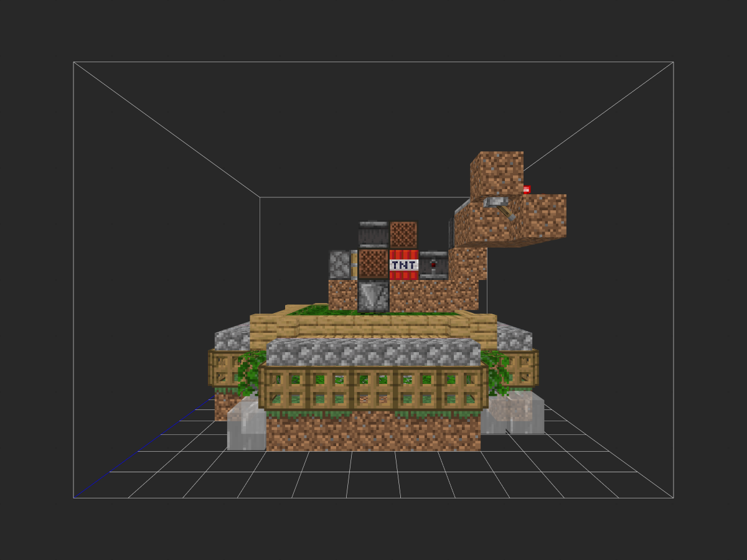Toggle the lever on the dirt block
747x560 pixels.
(499, 207)
